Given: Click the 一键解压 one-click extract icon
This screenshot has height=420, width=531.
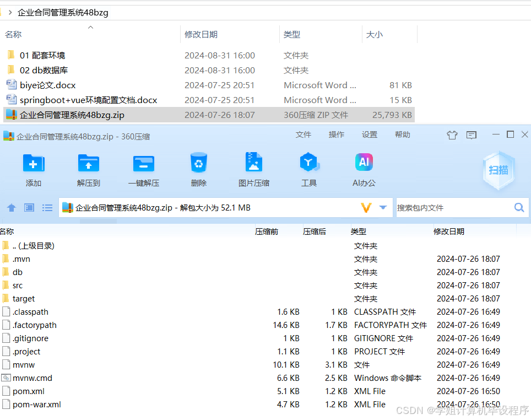Looking at the screenshot, I should [144, 163].
